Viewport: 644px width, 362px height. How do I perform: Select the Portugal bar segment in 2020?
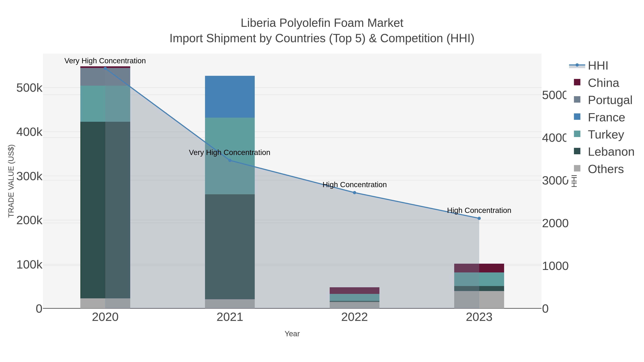pyautogui.click(x=105, y=77)
